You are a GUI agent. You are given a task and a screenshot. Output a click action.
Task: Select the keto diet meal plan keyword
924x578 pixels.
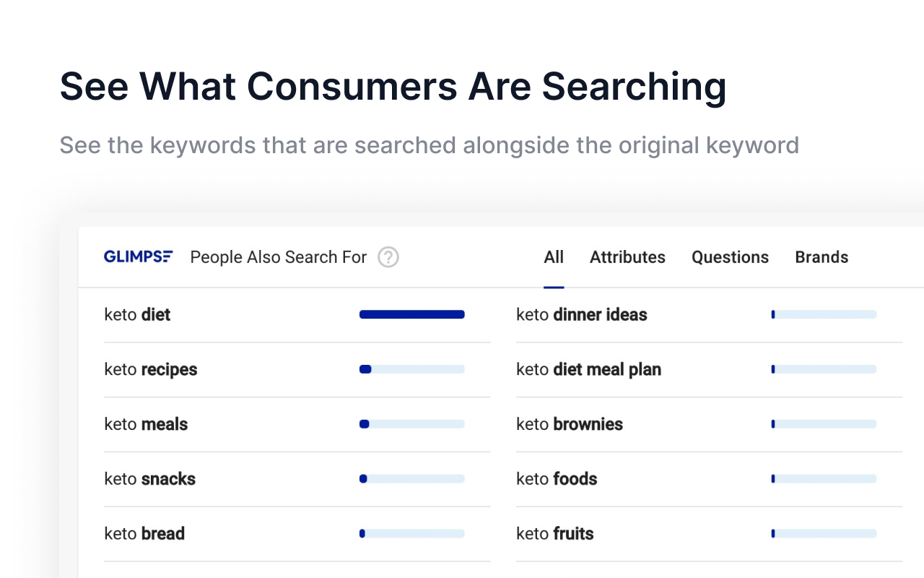[588, 370]
